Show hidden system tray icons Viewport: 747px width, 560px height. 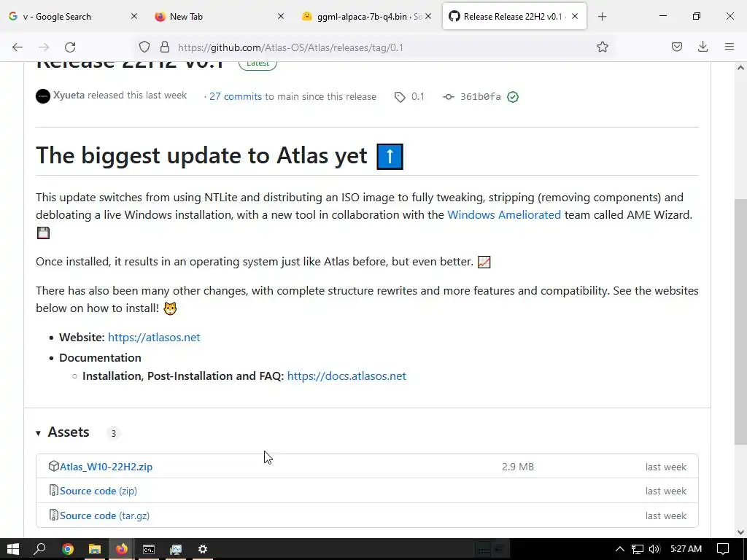pos(619,549)
